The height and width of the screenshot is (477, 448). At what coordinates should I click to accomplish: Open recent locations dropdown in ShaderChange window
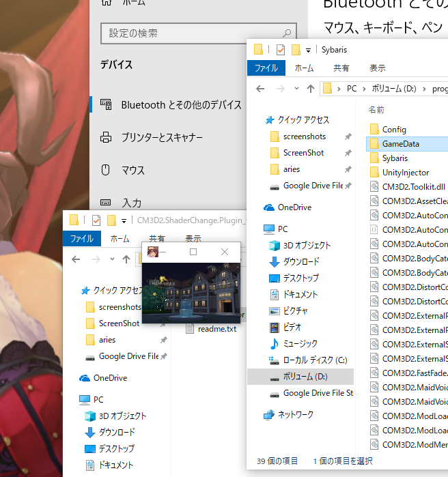click(x=112, y=259)
